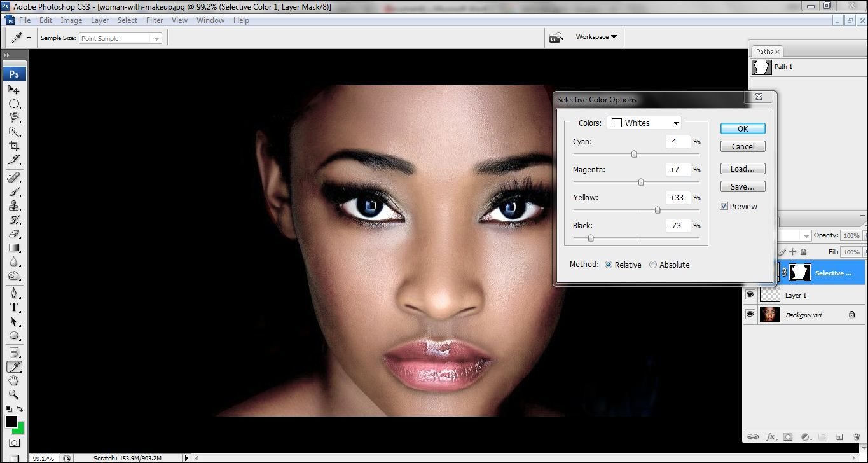The width and height of the screenshot is (868, 463).
Task: Click OK in Selective Color Options
Action: (743, 128)
